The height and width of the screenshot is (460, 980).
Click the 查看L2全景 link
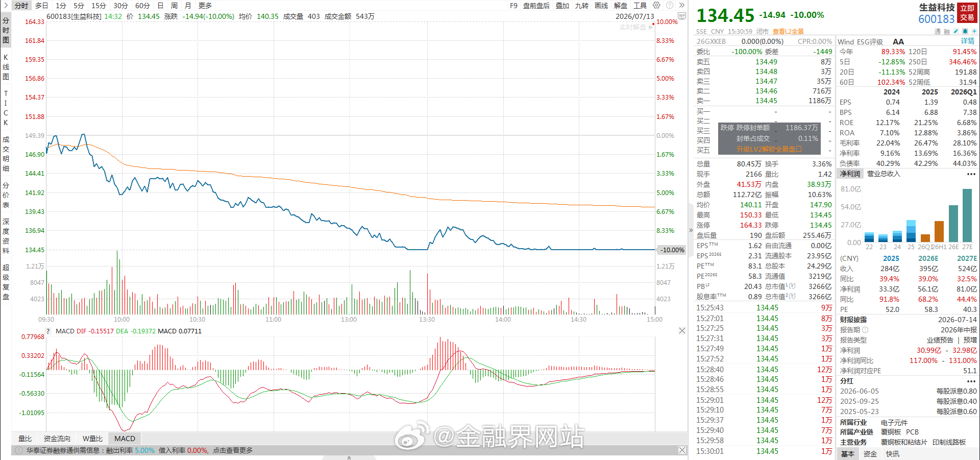point(788,32)
